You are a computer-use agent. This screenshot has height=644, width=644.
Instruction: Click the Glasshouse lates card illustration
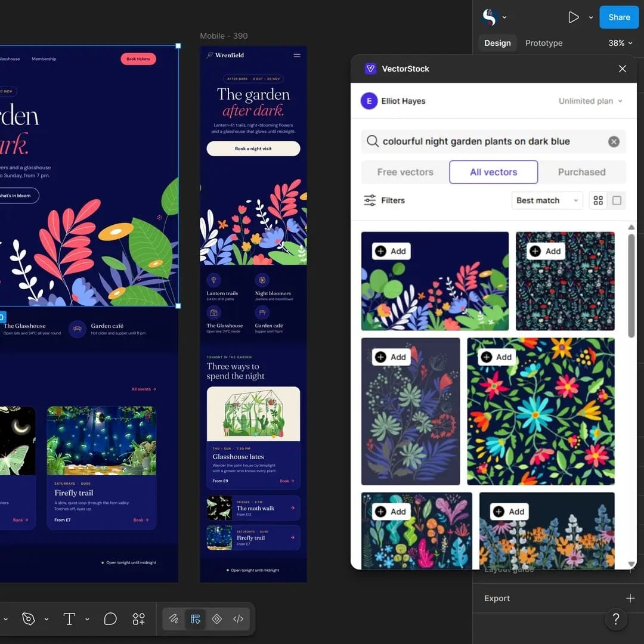tap(253, 414)
